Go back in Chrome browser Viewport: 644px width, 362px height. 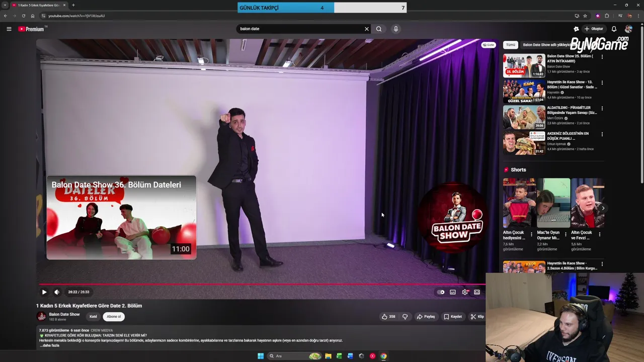5,16
